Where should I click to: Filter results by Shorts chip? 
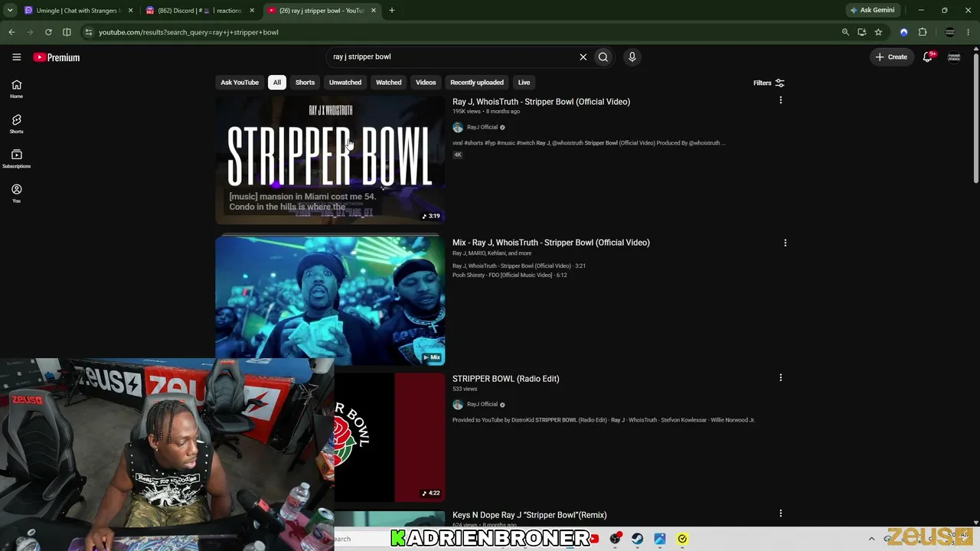(305, 83)
